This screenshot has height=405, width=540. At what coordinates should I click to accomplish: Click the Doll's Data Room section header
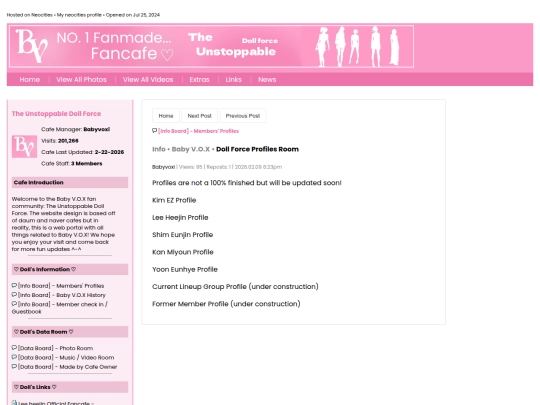tap(70, 332)
